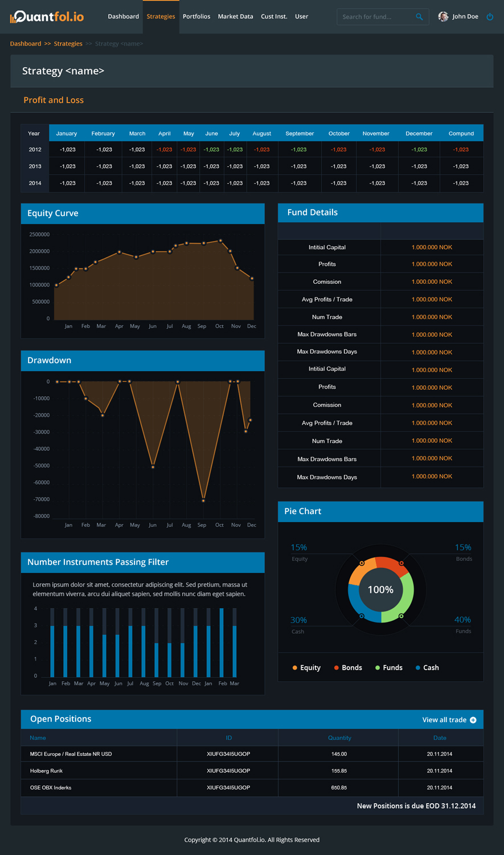Select the 2013 year row label
This screenshot has height=855, width=504.
pyautogui.click(x=35, y=166)
